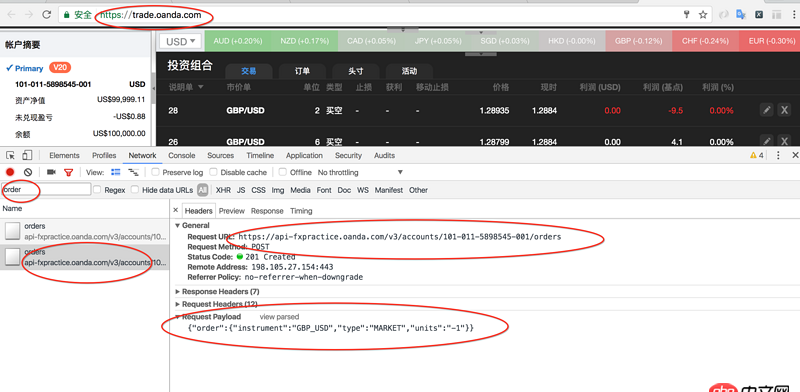Click the GBP/USD instrument in trade 28
This screenshot has height=392, width=800.
245,110
